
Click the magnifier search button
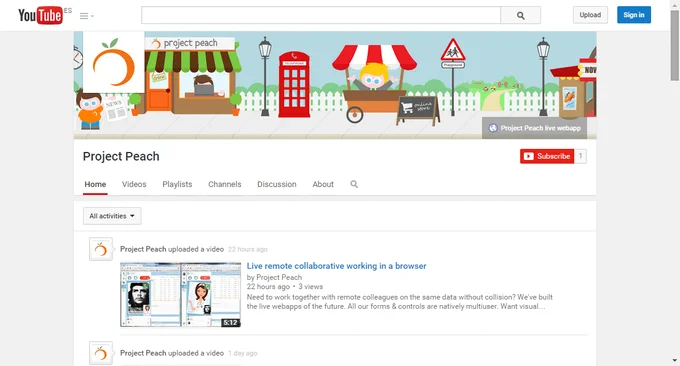point(520,15)
